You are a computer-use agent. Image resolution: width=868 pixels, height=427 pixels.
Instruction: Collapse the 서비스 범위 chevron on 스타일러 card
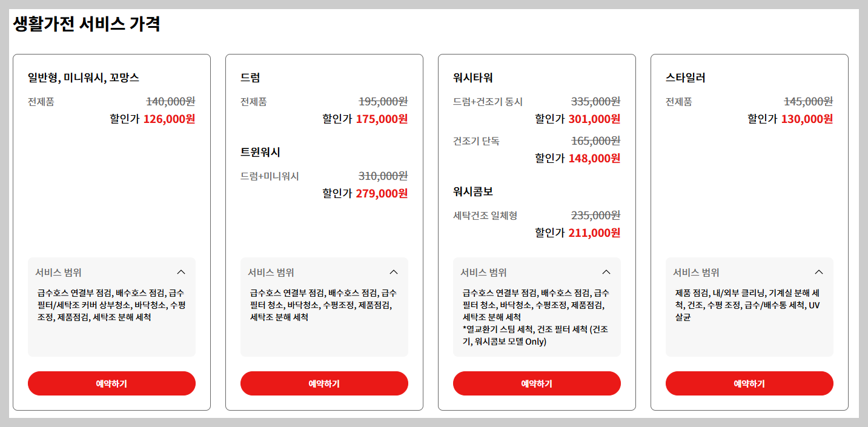(x=820, y=272)
